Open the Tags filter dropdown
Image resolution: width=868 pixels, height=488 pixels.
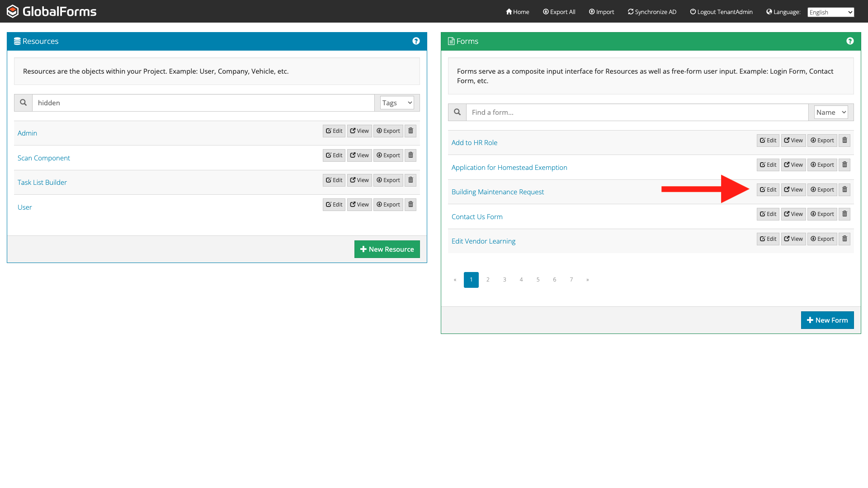click(x=396, y=103)
